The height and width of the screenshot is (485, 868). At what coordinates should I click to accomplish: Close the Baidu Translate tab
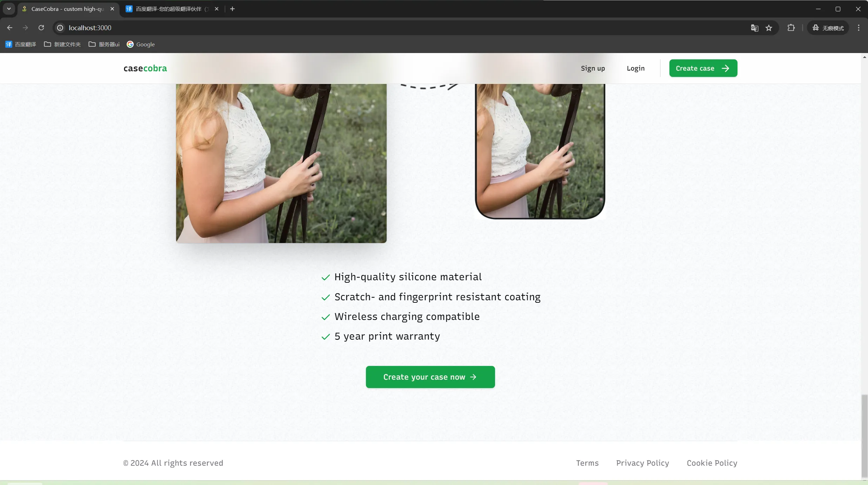(216, 9)
